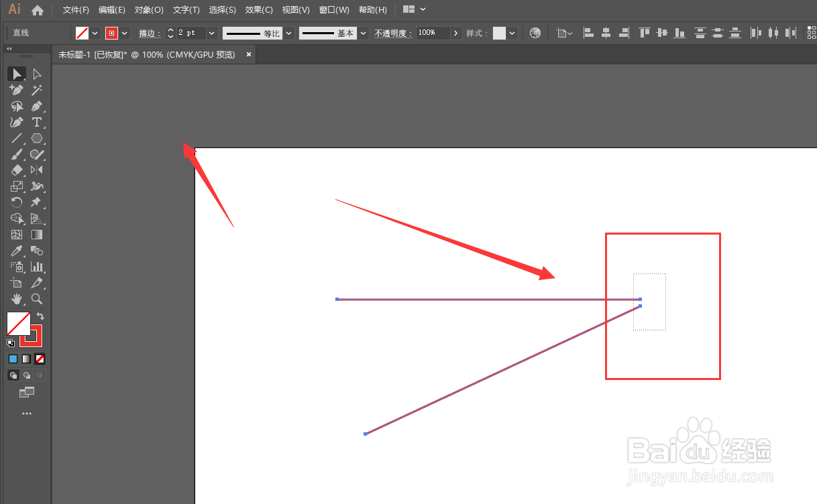The image size is (817, 504).
Task: Select the Rotate tool
Action: [x=17, y=202]
